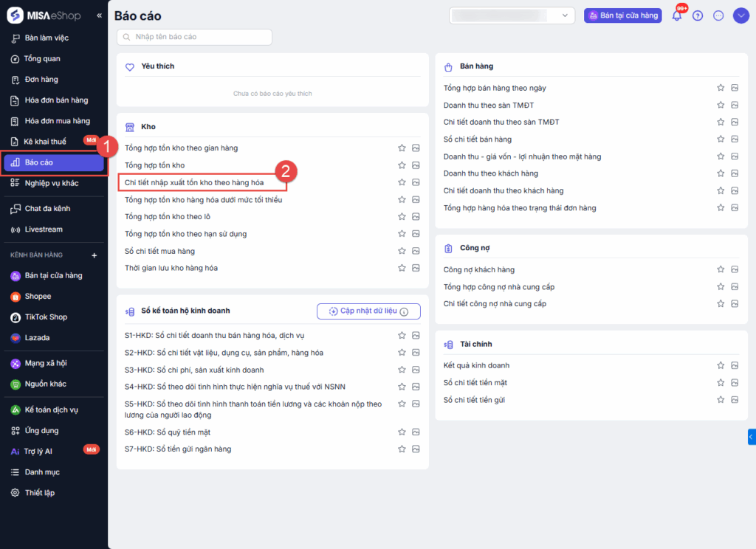Image resolution: width=756 pixels, height=549 pixels.
Task: Open the notifications bell
Action: click(x=677, y=15)
